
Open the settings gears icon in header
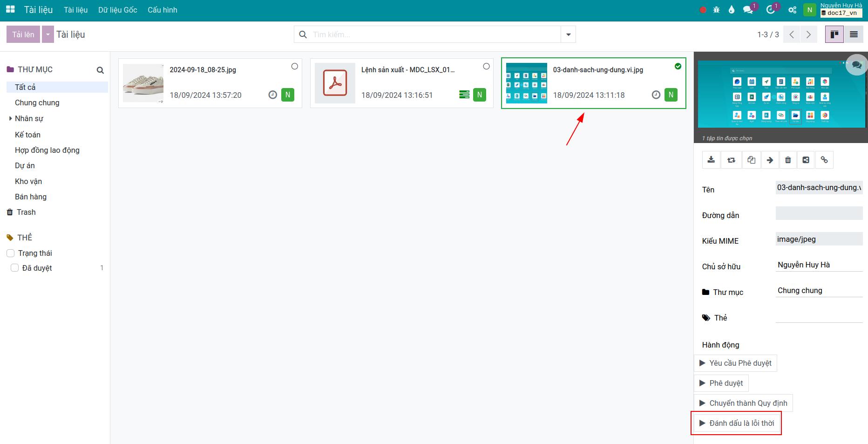792,10
